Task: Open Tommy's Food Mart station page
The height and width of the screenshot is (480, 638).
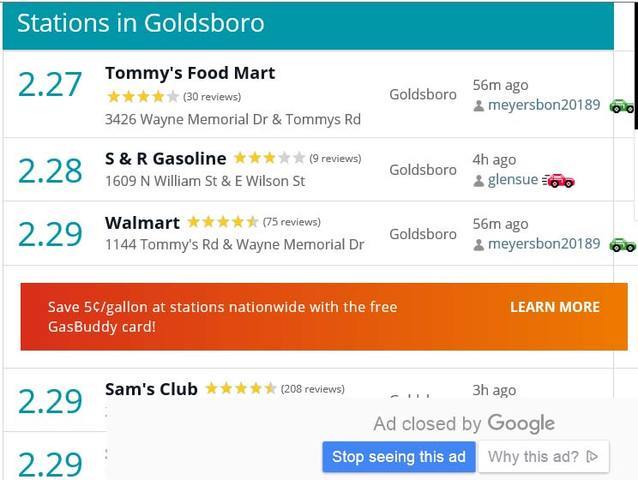Action: coord(190,73)
